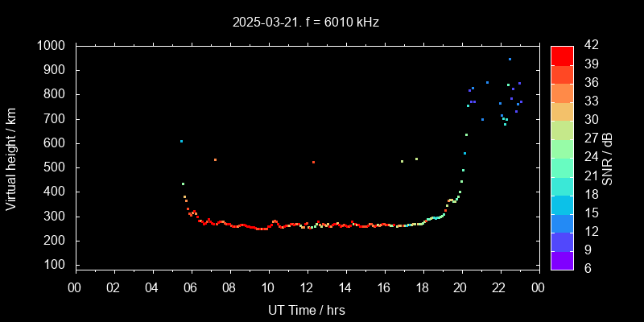Click the 'SNR / dB' colorbar label

tap(608, 157)
